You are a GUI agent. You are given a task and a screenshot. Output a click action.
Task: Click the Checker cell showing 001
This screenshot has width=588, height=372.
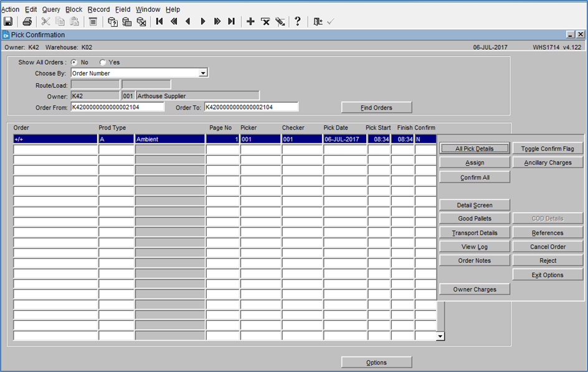coord(302,139)
